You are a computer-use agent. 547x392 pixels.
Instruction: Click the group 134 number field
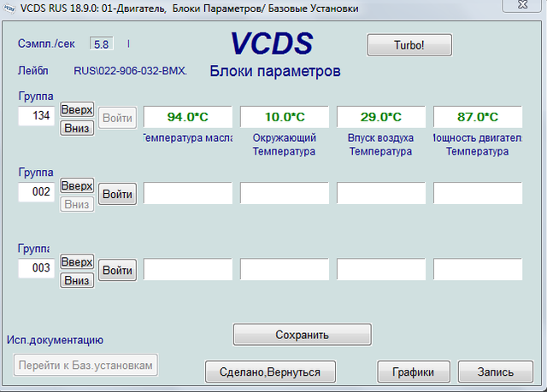[x=37, y=115]
